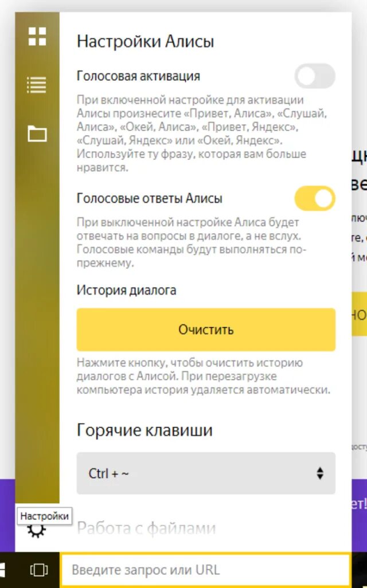
Task: Click the Очистить button
Action: (206, 330)
